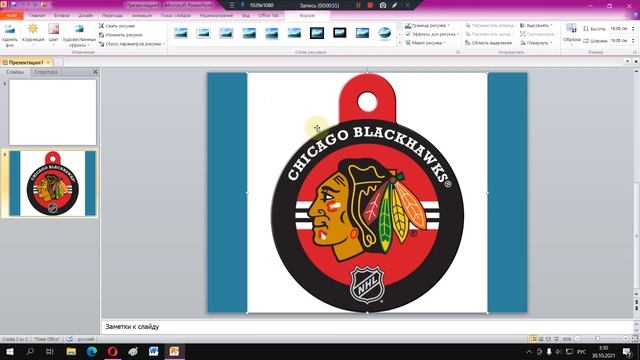Screen dimensions: 640x360
Task: Move the zoom slider in status bar
Action: coord(597,339)
